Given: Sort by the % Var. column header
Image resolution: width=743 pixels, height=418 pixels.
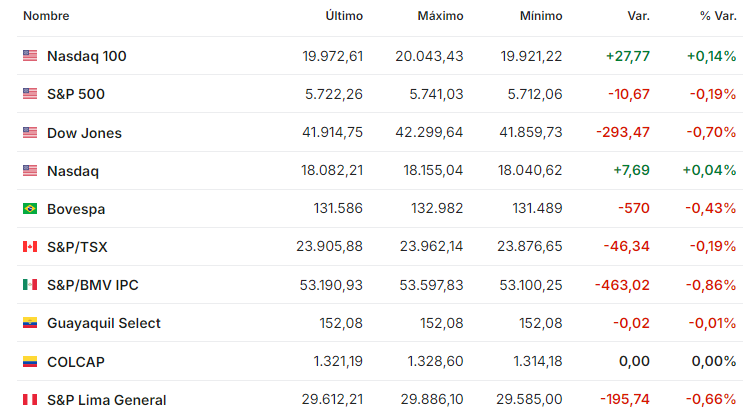Looking at the screenshot, I should 718,16.
